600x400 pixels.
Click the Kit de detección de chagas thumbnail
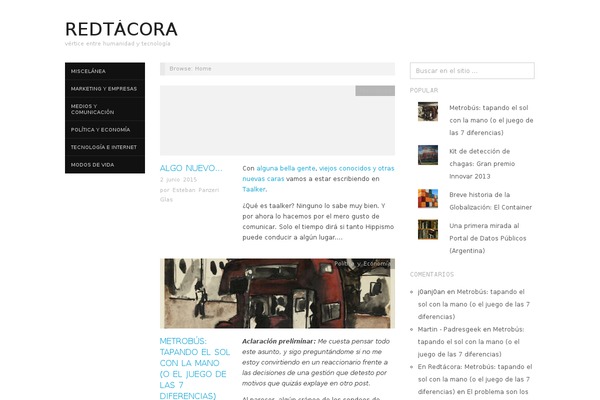tap(428, 155)
